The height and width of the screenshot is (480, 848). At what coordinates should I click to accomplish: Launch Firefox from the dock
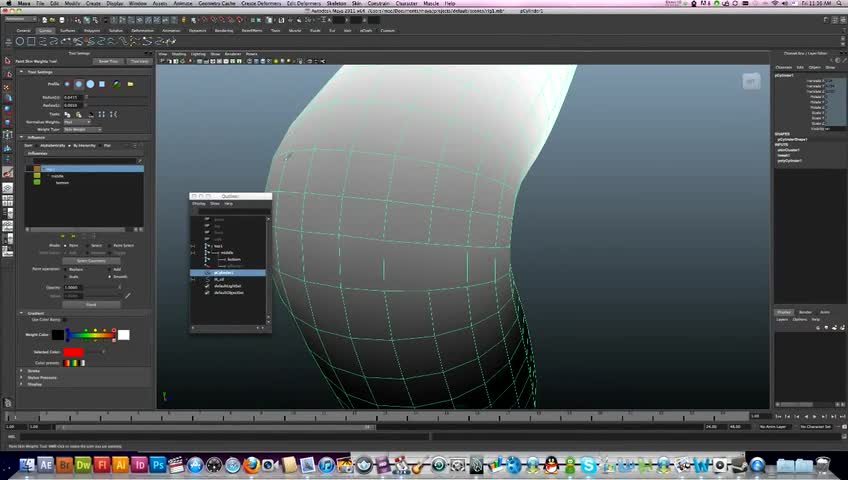[x=250, y=465]
